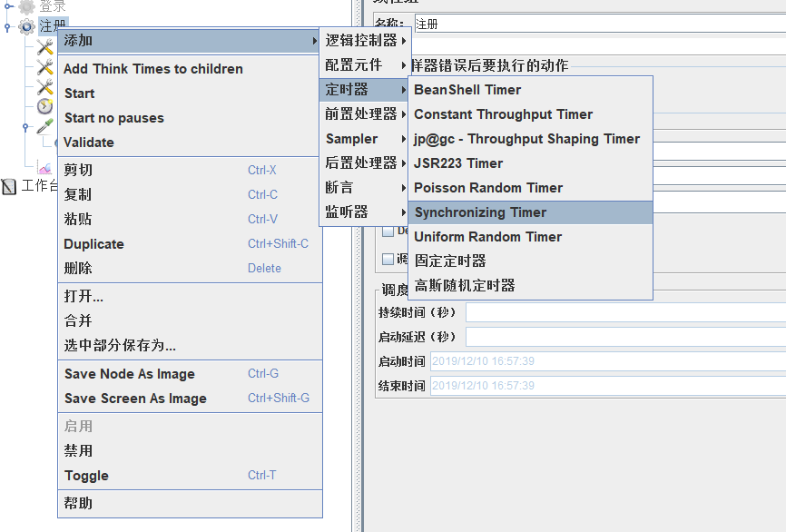Click the clock timer icon in the tree
This screenshot has height=532, width=786.
click(x=44, y=107)
